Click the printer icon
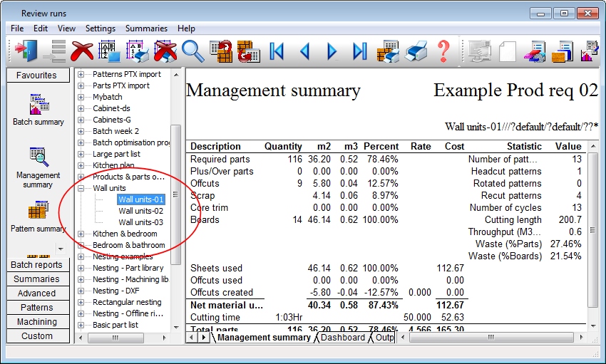Screen dimensions: 606x364 [x=415, y=51]
